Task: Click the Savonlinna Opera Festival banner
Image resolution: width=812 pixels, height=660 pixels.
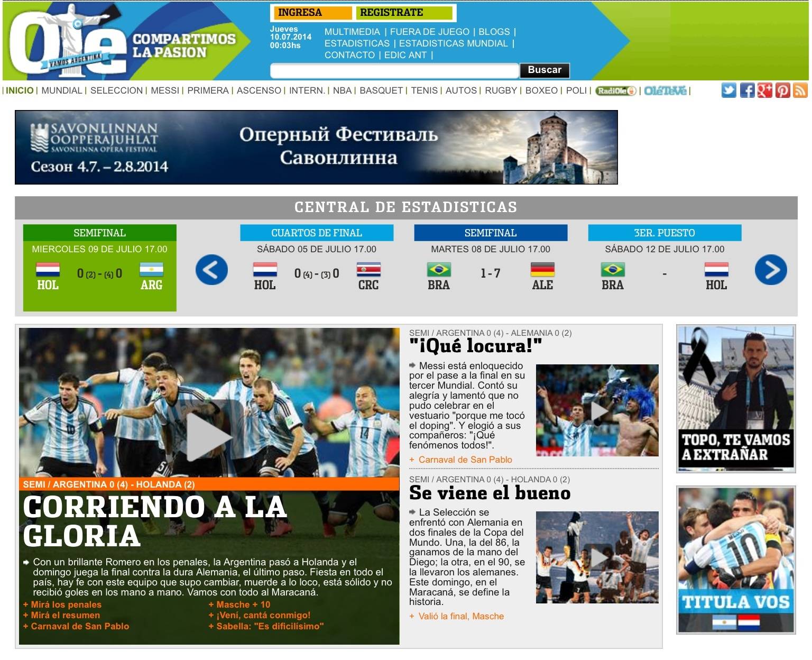Action: pyautogui.click(x=316, y=147)
